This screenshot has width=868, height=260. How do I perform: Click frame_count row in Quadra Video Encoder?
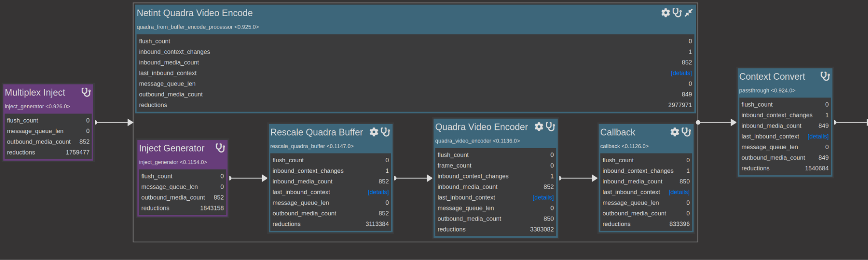pos(496,166)
